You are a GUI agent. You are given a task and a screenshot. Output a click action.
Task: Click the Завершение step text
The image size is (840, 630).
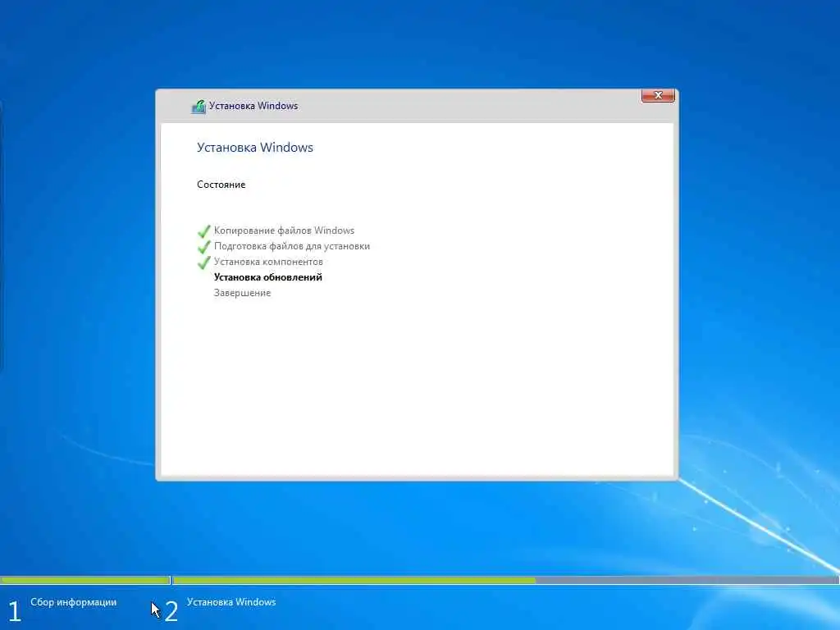pos(242,293)
